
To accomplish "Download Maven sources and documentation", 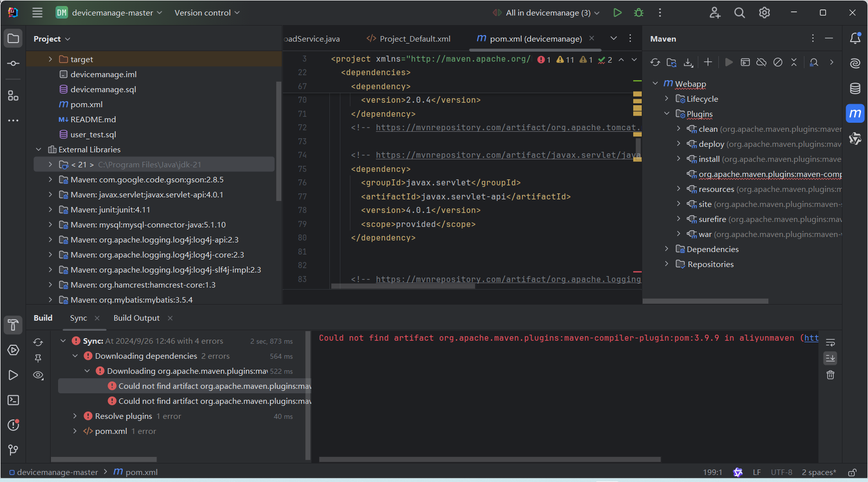I will [688, 62].
